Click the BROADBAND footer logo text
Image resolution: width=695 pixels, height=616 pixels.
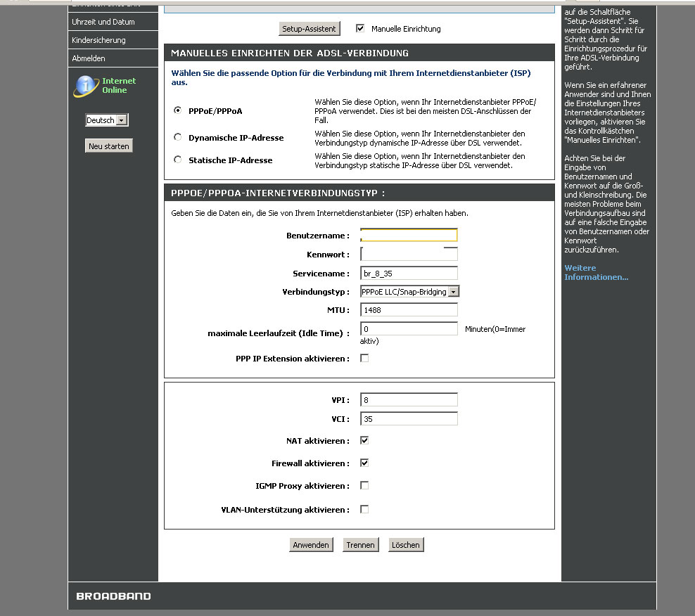point(113,596)
